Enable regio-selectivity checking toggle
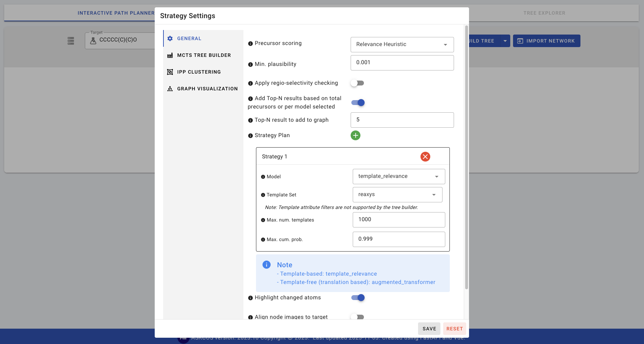 tap(358, 83)
